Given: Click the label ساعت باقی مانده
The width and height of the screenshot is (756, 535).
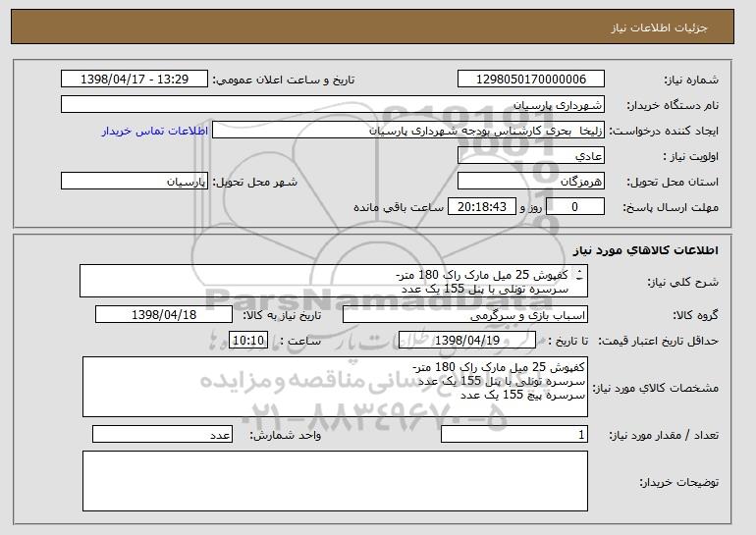Looking at the screenshot, I should pos(399,207).
